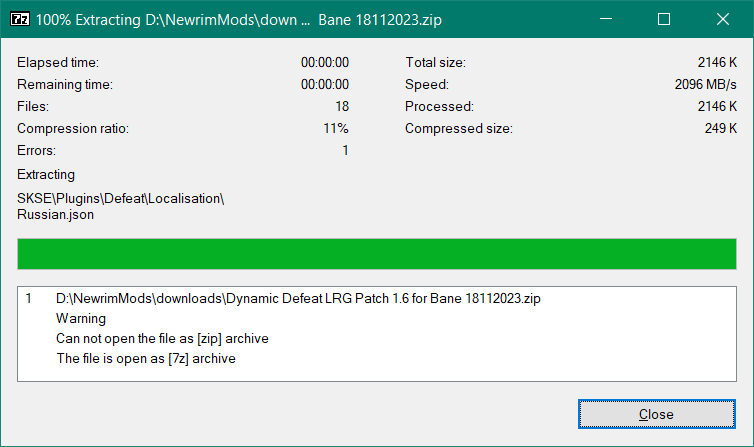Click the 'Elapsed time:' label
Image resolution: width=754 pixels, height=447 pixels.
[x=58, y=62]
